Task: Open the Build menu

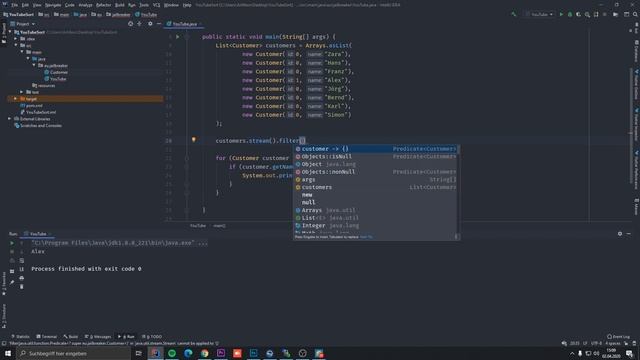Action: coord(120,5)
